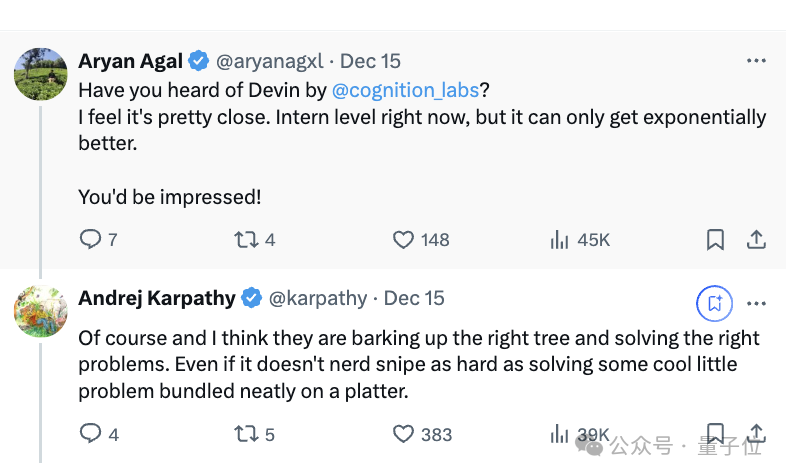786x476 pixels.
Task: Open more options on Aryan Agal's tweet
Action: click(x=757, y=61)
